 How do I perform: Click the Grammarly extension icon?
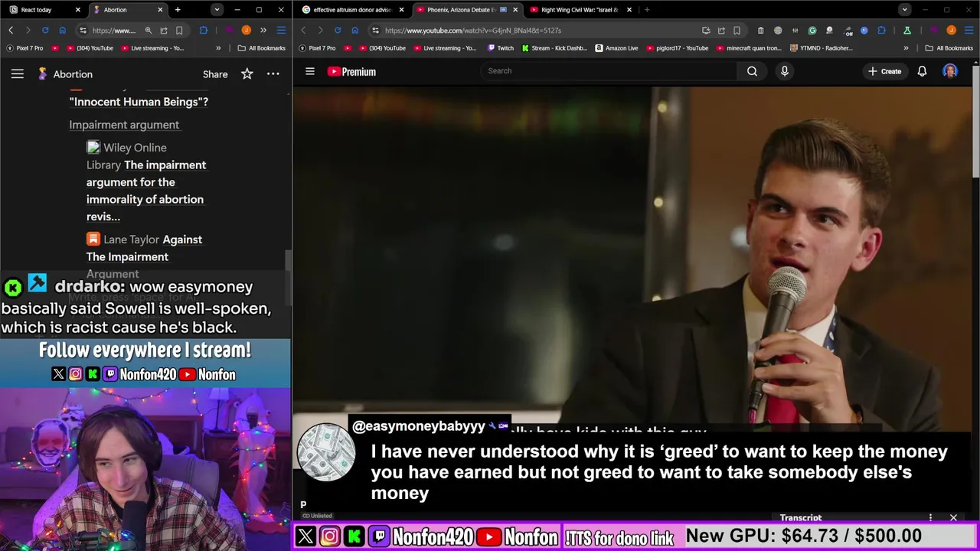coord(812,31)
